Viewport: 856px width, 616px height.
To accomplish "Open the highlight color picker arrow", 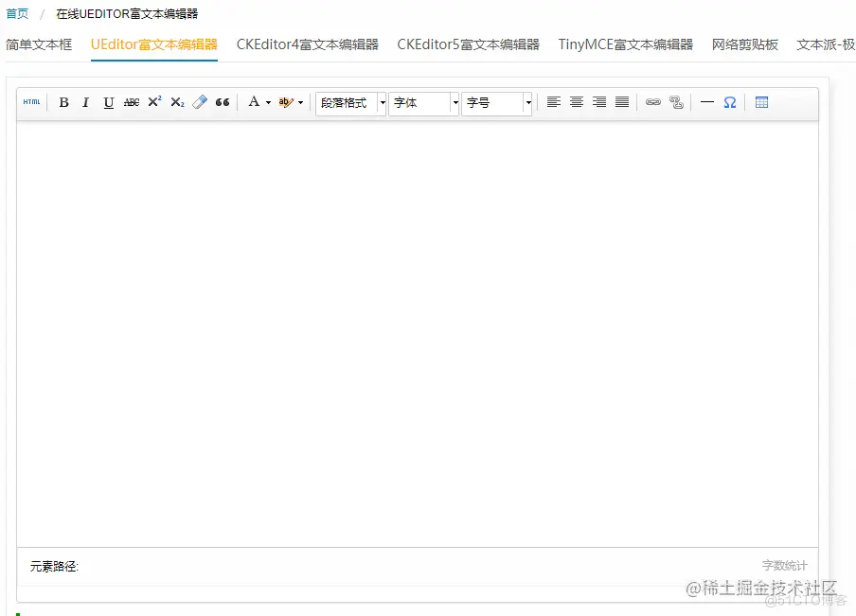I will [x=301, y=102].
